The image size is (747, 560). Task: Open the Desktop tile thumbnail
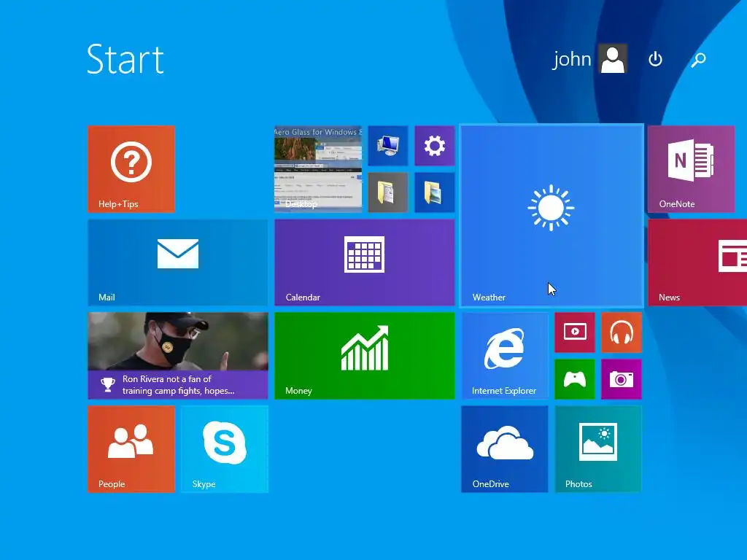[318, 169]
